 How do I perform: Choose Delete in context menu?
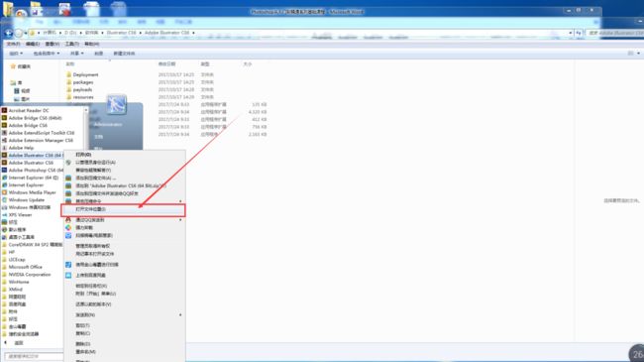coord(82,343)
